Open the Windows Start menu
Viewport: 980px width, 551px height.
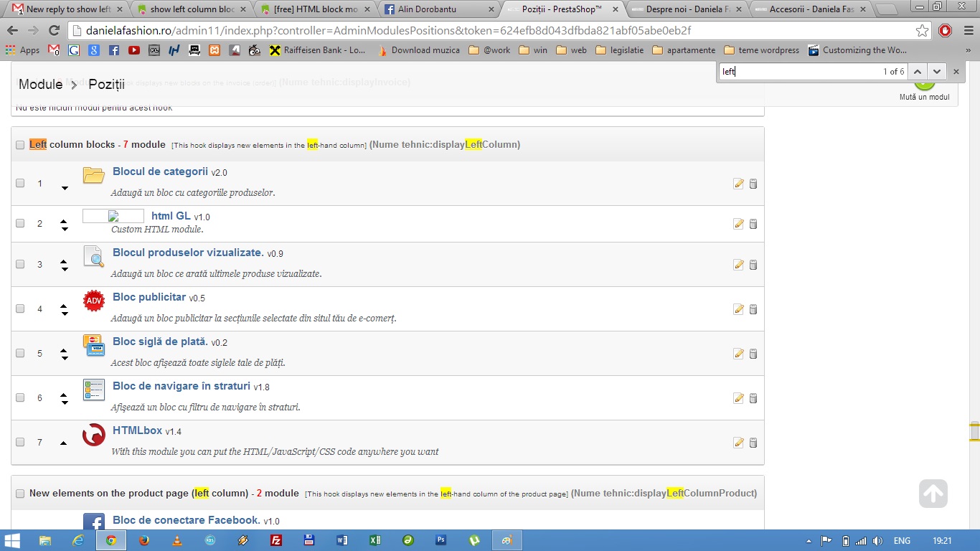pos(12,540)
